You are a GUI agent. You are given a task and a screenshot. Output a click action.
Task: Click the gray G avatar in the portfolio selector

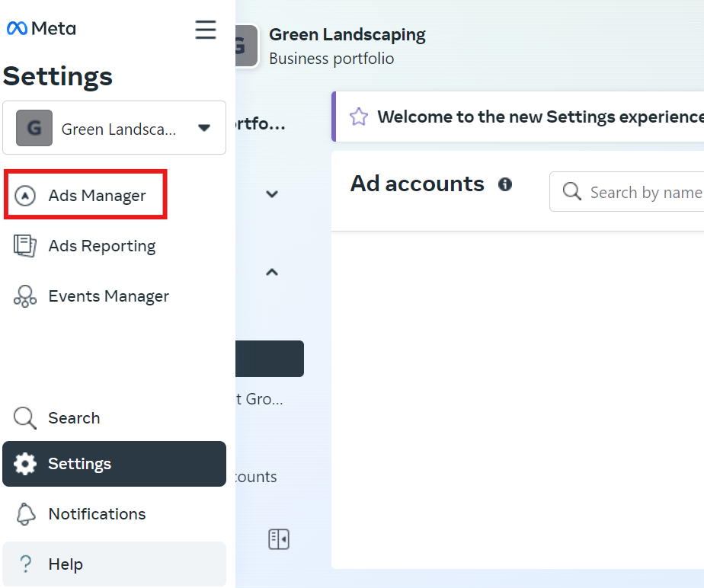coord(34,128)
